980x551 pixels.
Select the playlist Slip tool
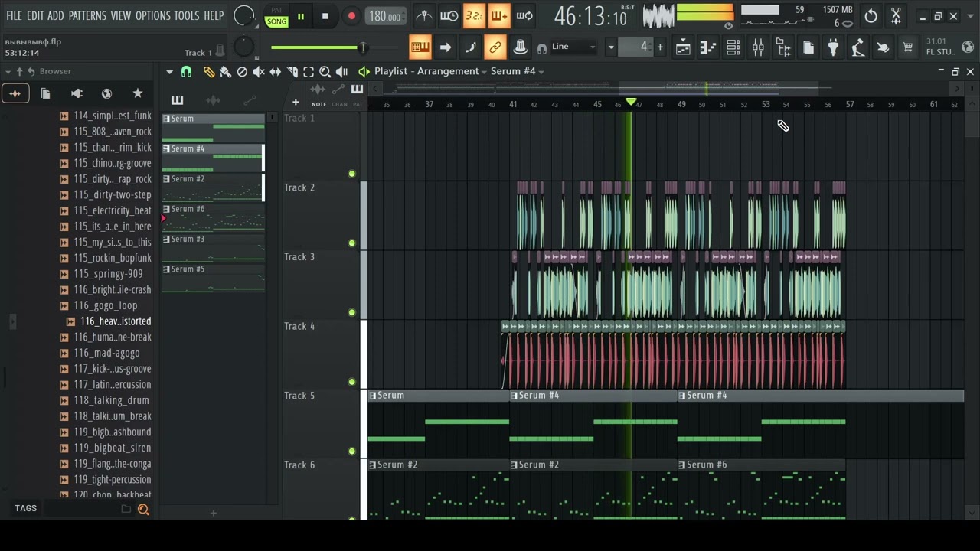pos(275,72)
